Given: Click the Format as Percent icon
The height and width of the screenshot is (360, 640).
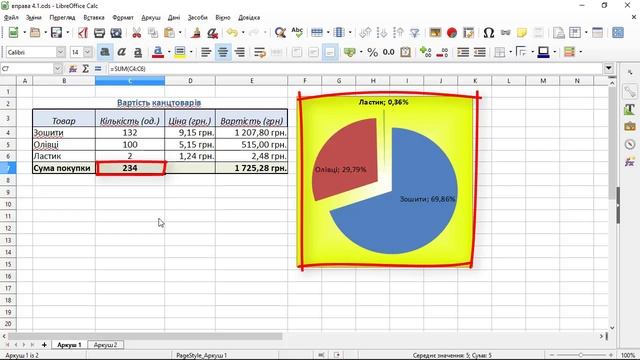Looking at the screenshot, I should pyautogui.click(x=372, y=52).
